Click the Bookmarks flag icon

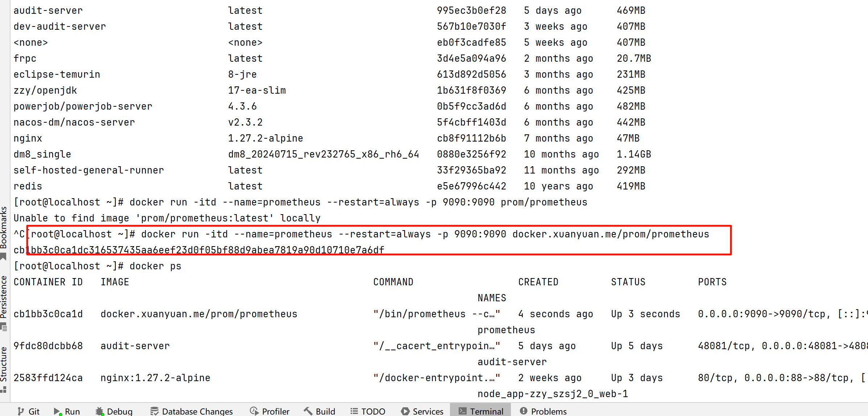(4, 257)
